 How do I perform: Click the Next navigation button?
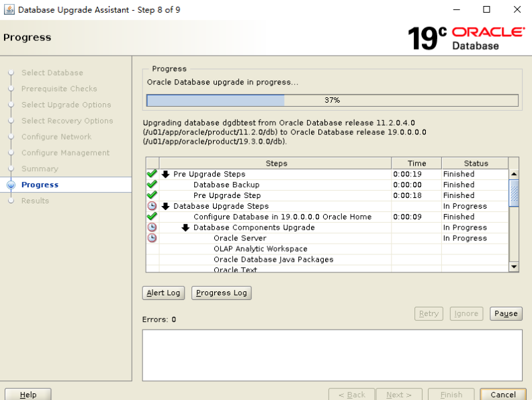(399, 395)
